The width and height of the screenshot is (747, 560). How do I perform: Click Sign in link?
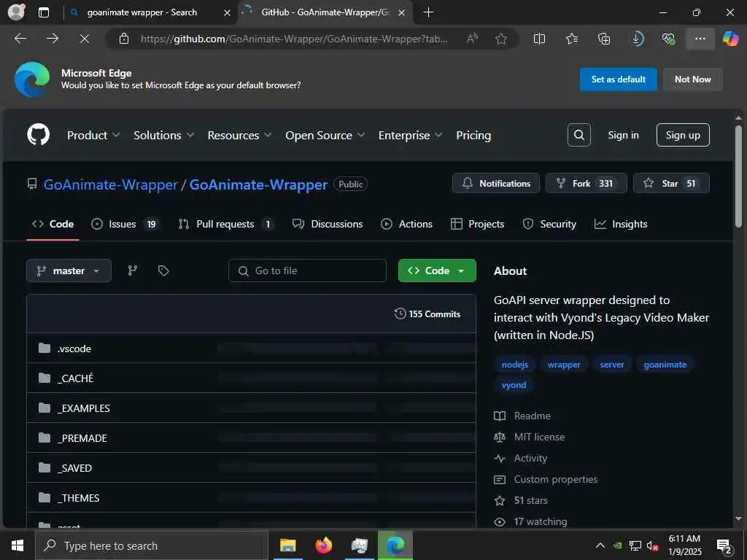click(623, 135)
